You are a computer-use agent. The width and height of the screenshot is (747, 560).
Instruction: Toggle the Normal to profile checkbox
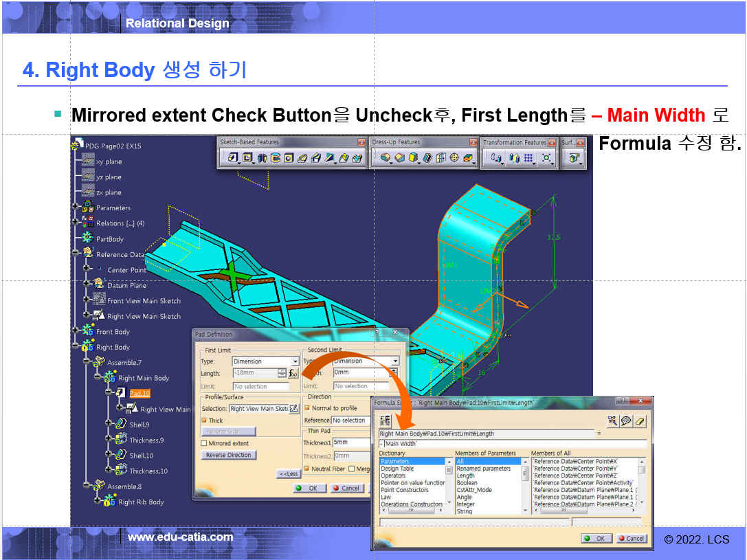coord(307,408)
